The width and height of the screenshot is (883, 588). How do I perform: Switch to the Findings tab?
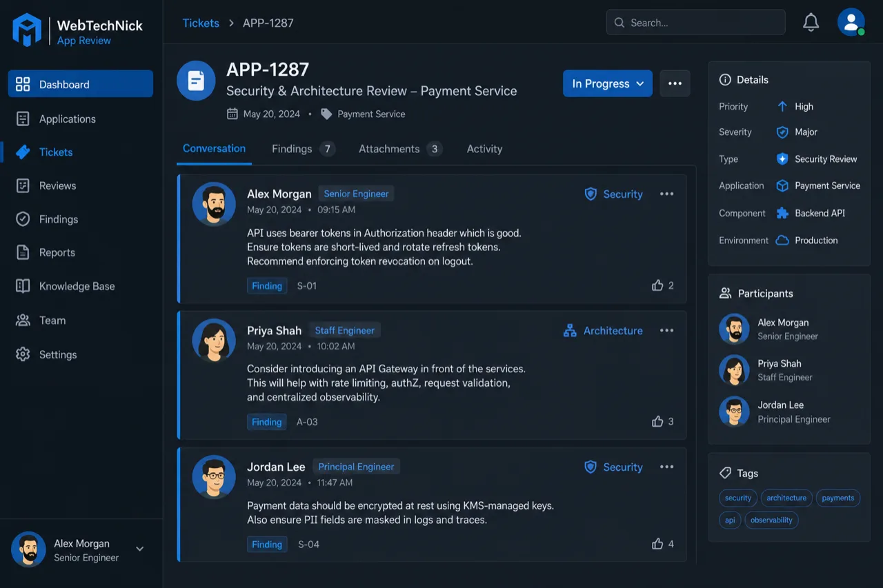pyautogui.click(x=303, y=149)
